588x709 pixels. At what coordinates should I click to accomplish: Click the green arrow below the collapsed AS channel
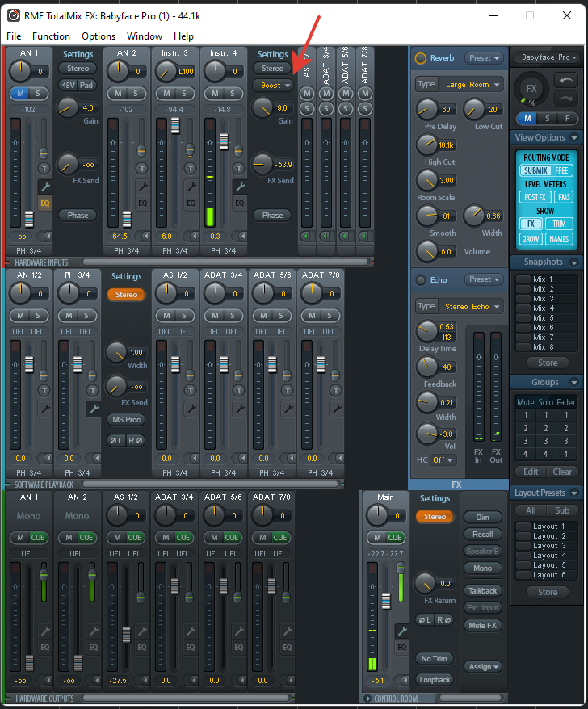point(306,236)
